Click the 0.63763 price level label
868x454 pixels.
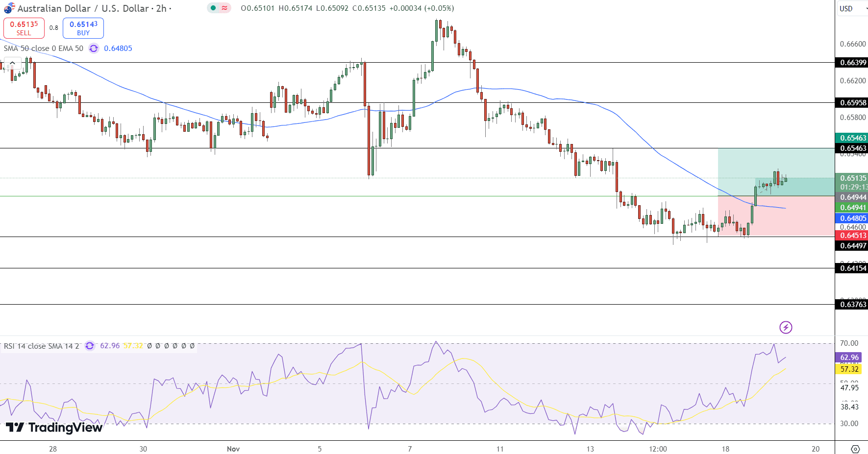(852, 305)
